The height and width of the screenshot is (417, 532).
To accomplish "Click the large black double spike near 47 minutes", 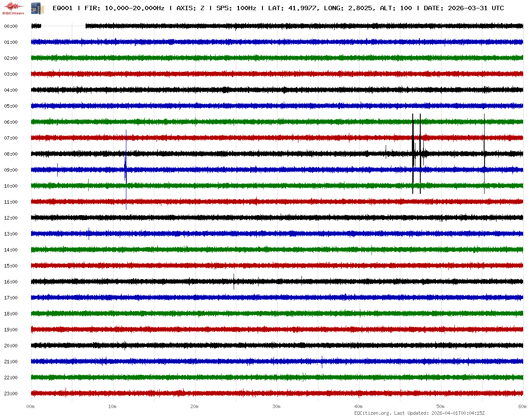I will pos(416,153).
